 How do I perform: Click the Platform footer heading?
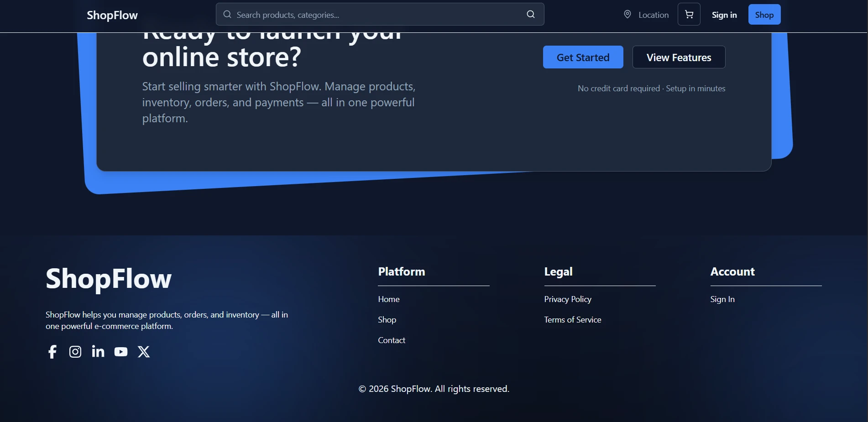pos(402,271)
